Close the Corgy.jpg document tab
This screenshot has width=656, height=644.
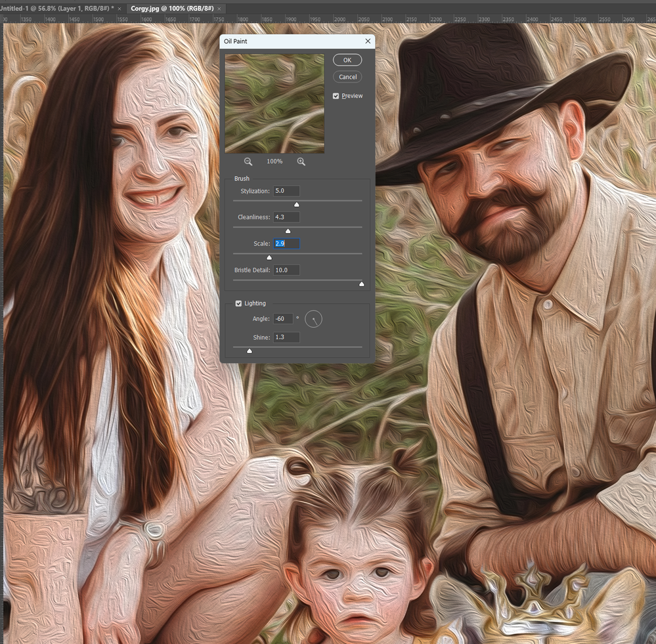click(219, 9)
